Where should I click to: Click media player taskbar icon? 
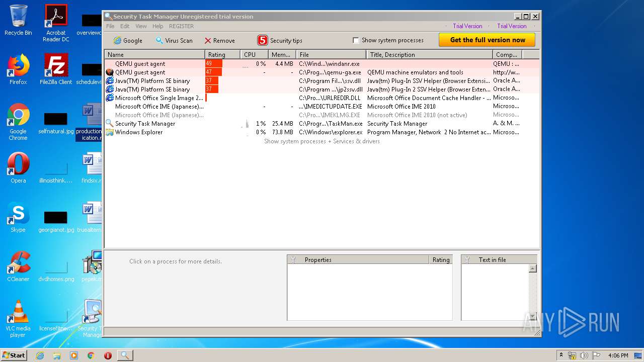(x=74, y=355)
